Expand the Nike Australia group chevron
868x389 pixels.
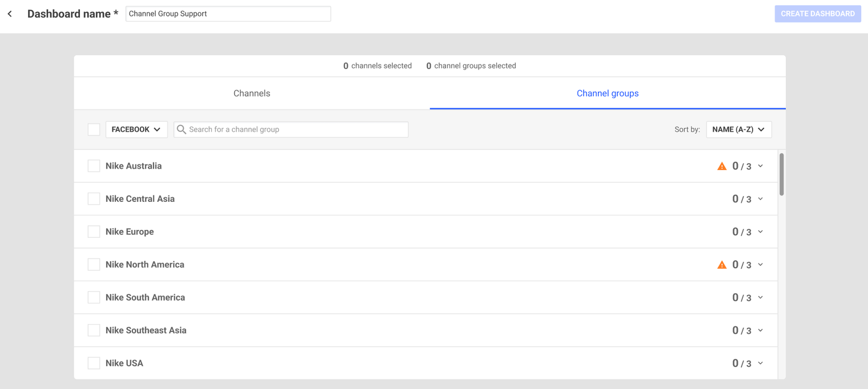[x=761, y=166]
